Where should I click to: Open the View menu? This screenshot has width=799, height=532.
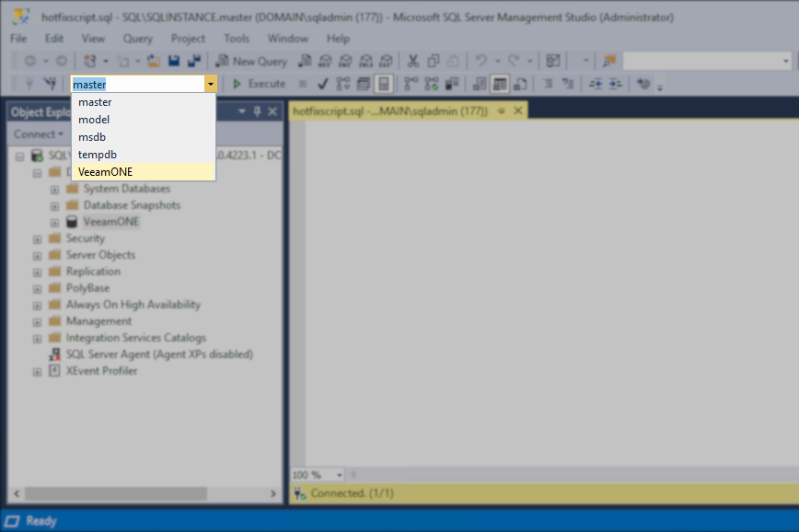(x=93, y=39)
